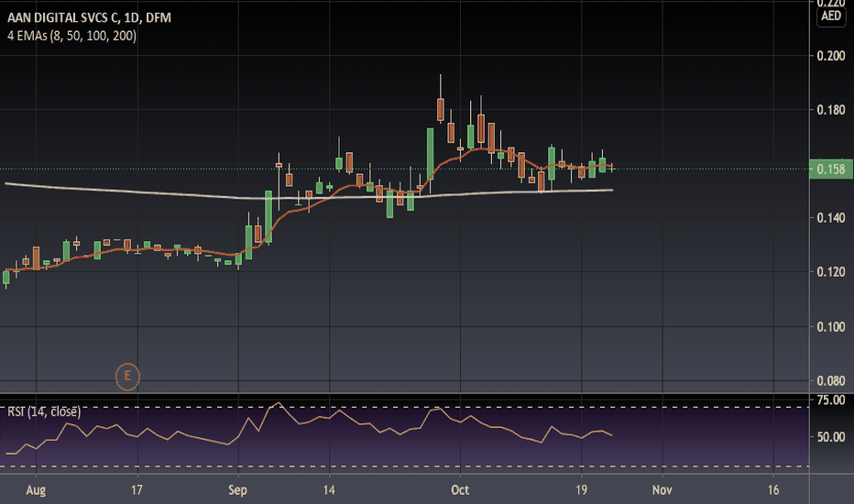Image resolution: width=854 pixels, height=504 pixels.
Task: Click the 0.100 price axis label
Action: click(x=831, y=327)
